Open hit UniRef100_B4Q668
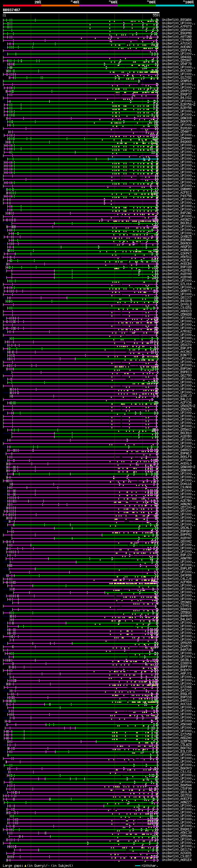 click(177, 142)
